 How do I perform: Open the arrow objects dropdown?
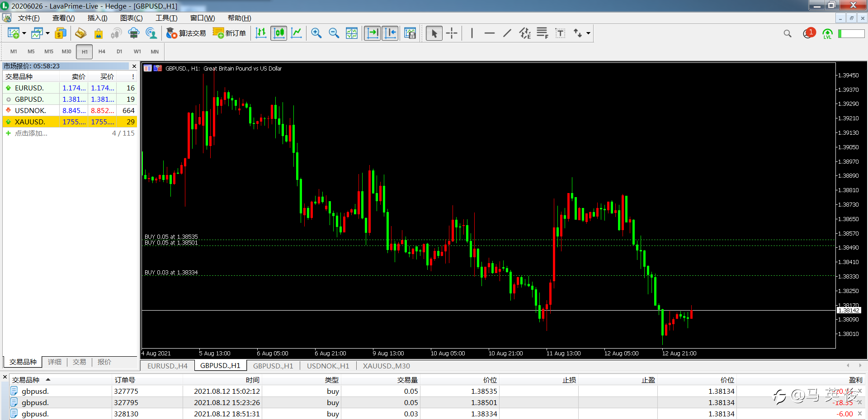coord(588,33)
